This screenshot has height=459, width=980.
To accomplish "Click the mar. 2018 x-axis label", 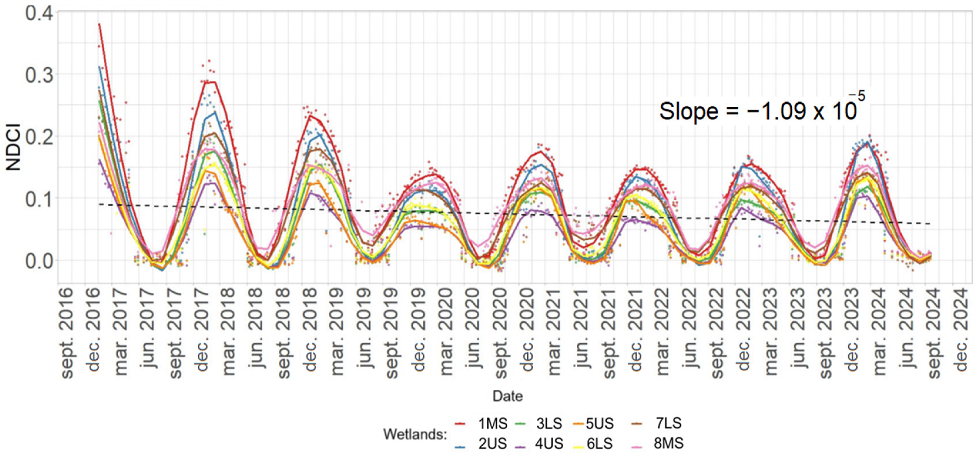I will coord(229,332).
